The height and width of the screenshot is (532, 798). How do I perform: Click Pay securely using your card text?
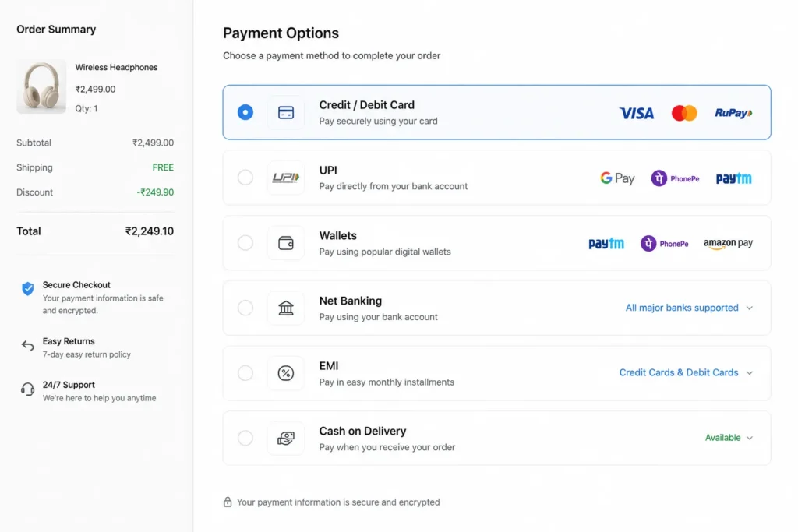378,121
